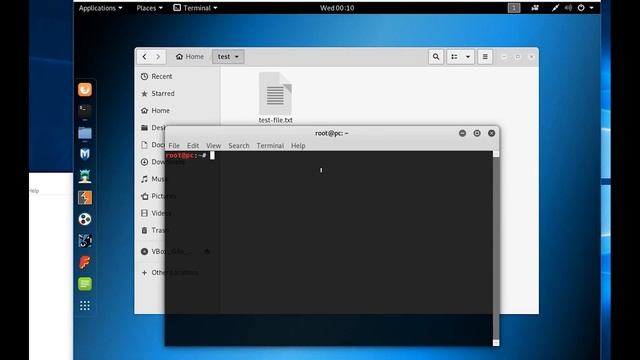Click the users icon in top bar
Image resolution: width=640 pixels, height=360 pixels.
pos(535,8)
